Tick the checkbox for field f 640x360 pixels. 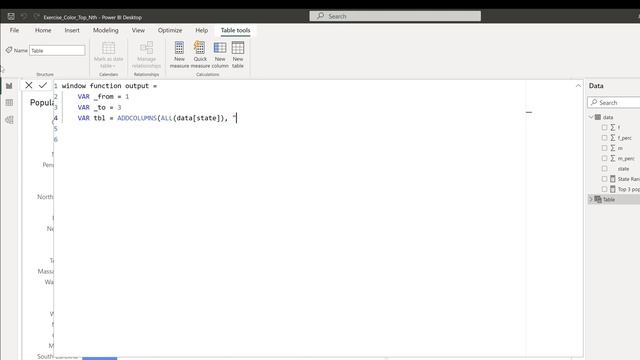pos(604,127)
